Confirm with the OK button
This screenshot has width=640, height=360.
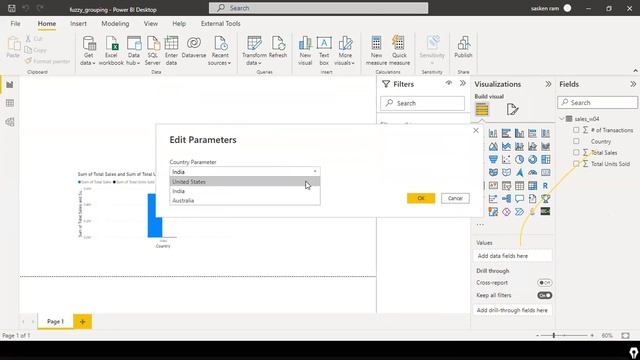coord(421,198)
